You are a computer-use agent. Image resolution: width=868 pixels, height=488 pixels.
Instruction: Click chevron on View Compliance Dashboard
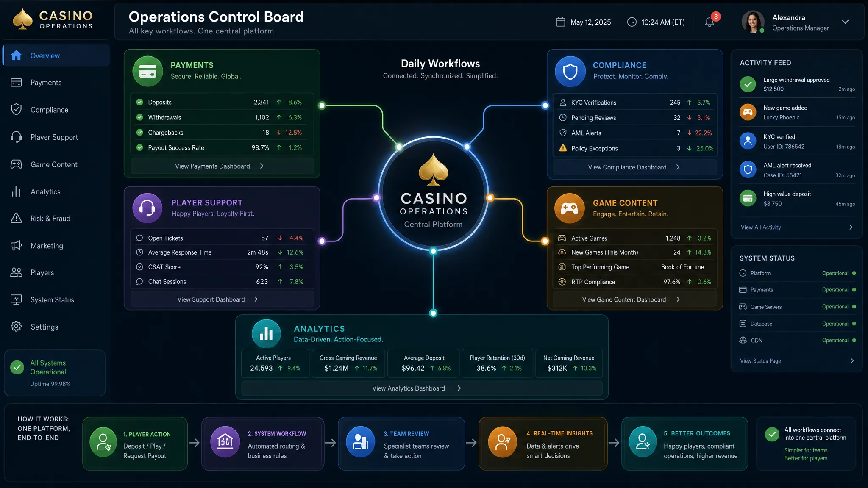678,167
